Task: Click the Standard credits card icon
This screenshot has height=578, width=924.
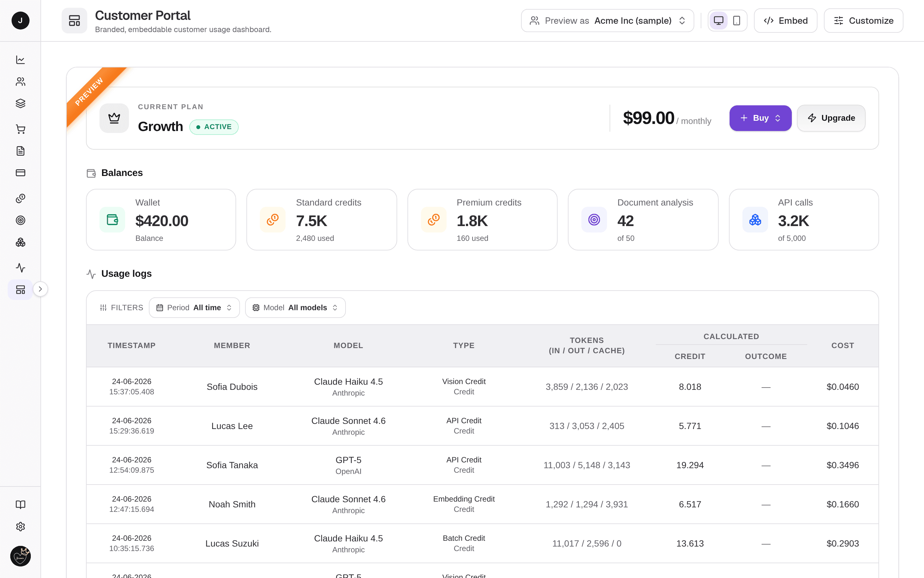Action: point(273,220)
